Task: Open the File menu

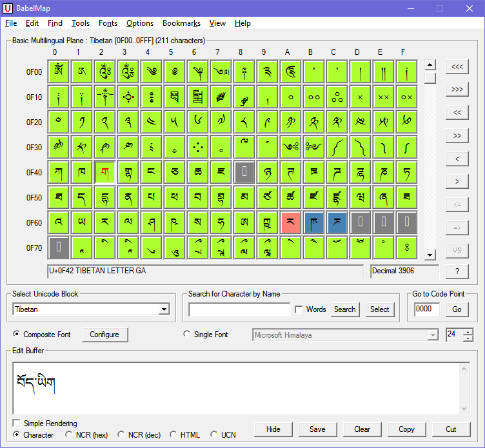Action: tap(11, 23)
